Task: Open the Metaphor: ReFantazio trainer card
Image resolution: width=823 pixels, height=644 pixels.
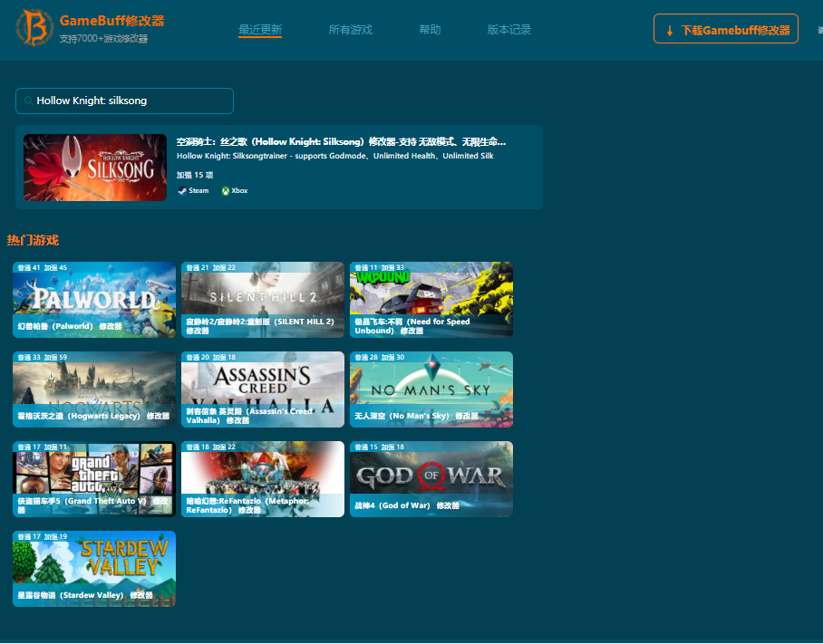Action: click(263, 479)
